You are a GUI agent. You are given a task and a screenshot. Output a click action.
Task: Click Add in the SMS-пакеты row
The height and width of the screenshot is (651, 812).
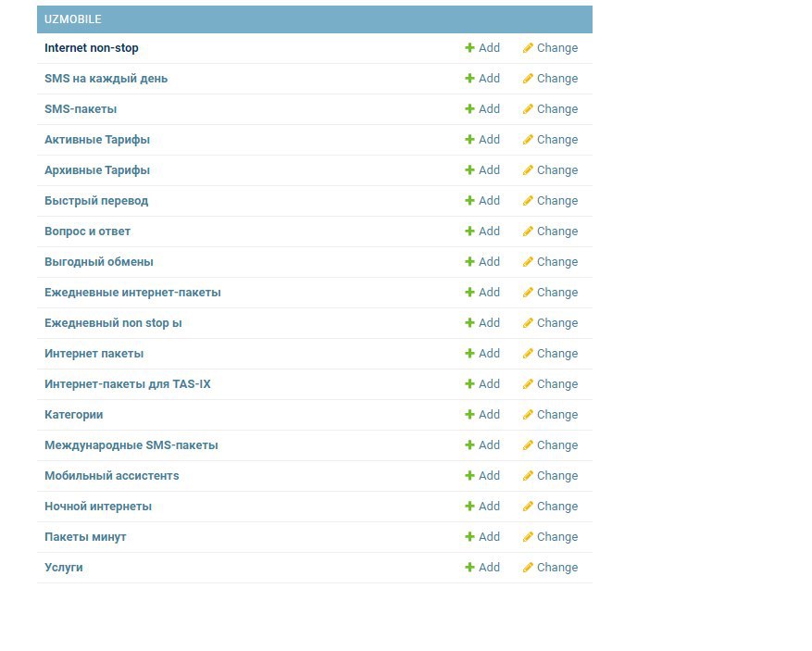[482, 108]
